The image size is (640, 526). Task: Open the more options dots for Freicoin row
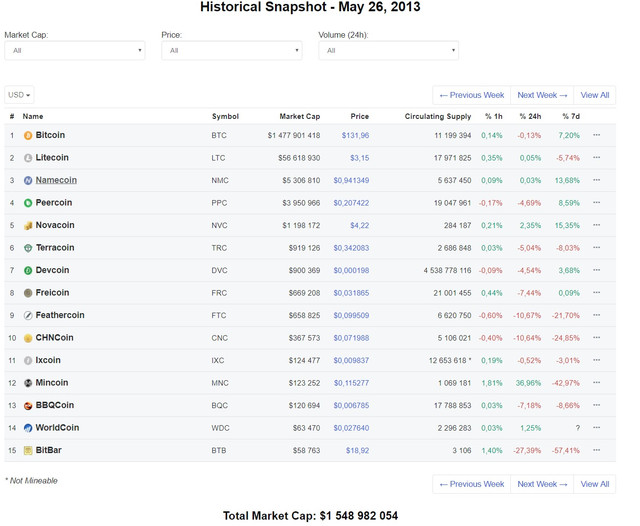click(x=596, y=292)
